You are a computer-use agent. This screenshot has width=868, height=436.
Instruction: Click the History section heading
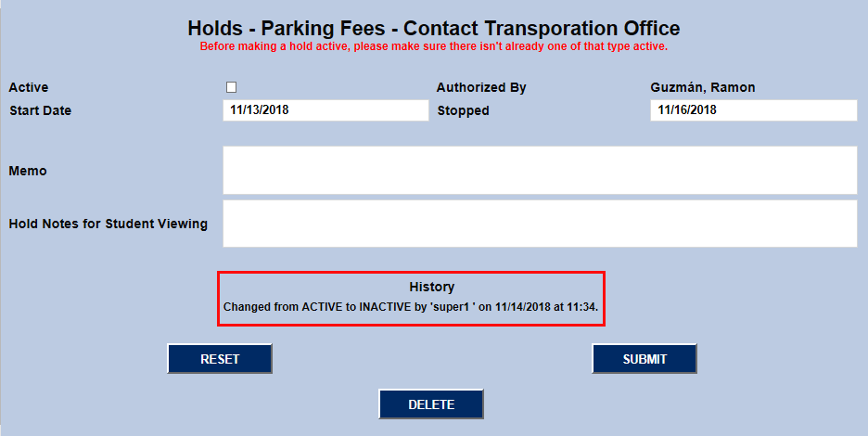click(431, 287)
